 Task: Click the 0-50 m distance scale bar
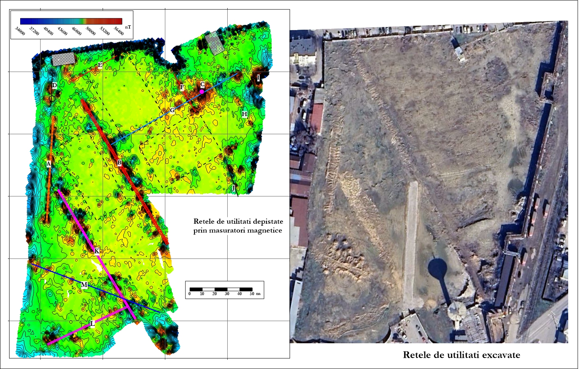[x=221, y=289]
